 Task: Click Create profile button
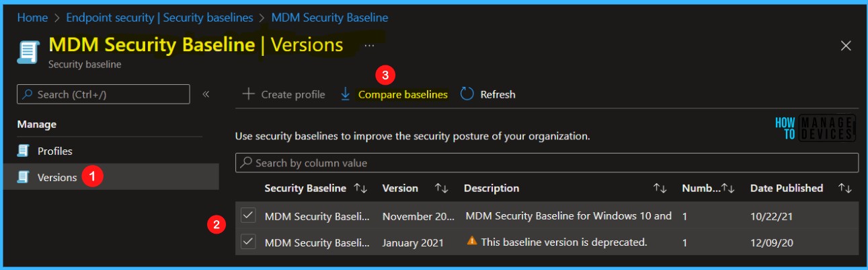coord(283,94)
